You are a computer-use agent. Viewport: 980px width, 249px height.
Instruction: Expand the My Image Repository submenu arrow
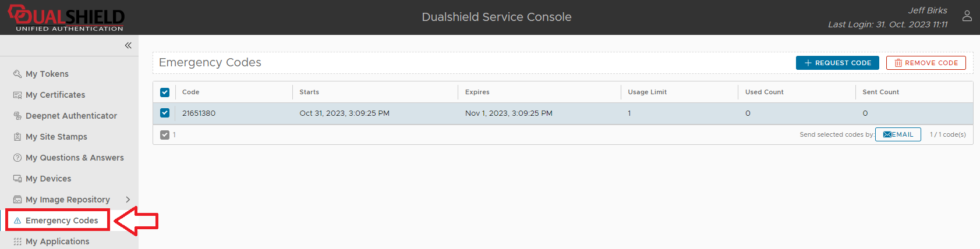(128, 200)
